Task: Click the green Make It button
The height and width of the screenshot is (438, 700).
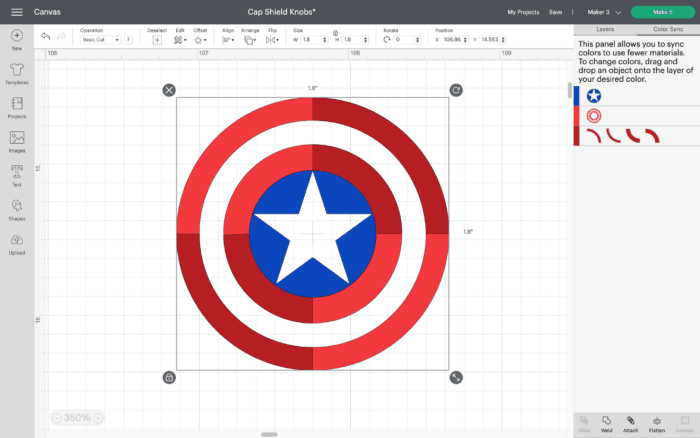Action: coord(662,12)
